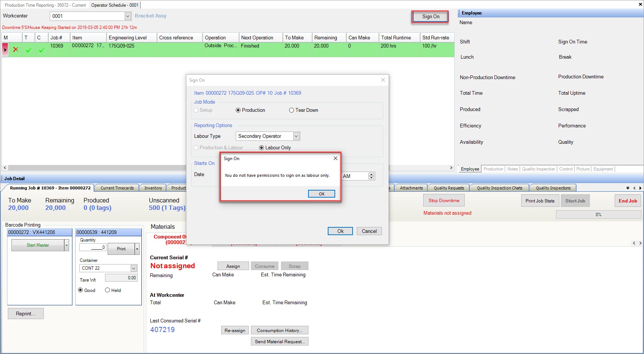
Task: Click the row selector arrow for job 10369
Action: 5,49
